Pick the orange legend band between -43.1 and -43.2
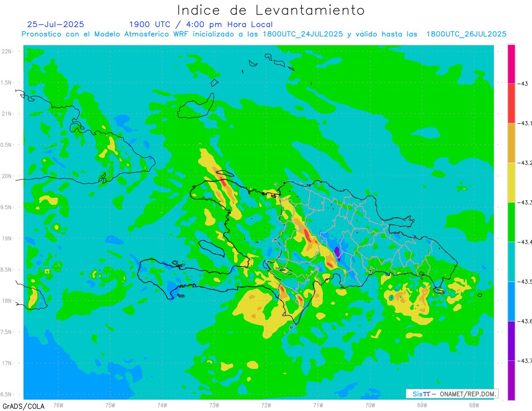The image size is (532, 411). pyautogui.click(x=511, y=143)
